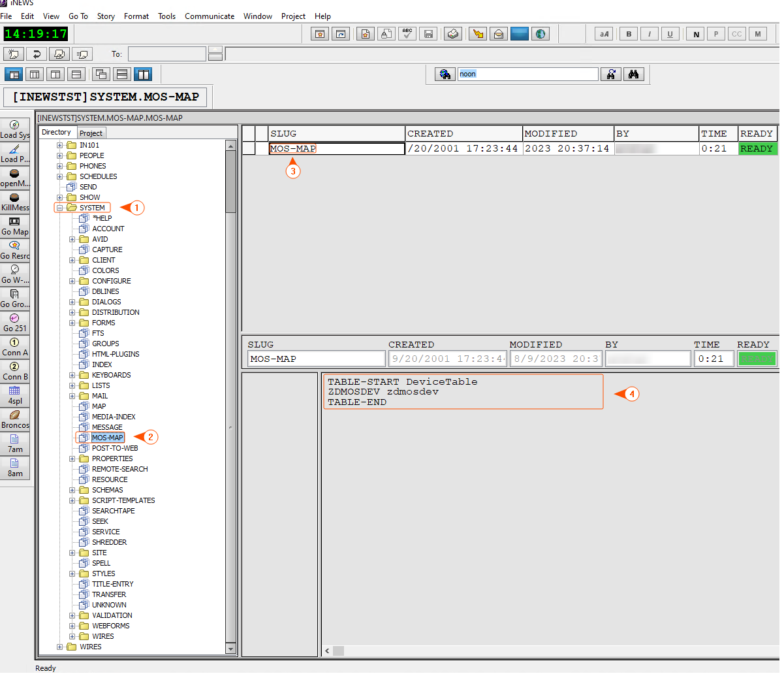
Task: Toggle bold formatting button
Action: click(629, 34)
